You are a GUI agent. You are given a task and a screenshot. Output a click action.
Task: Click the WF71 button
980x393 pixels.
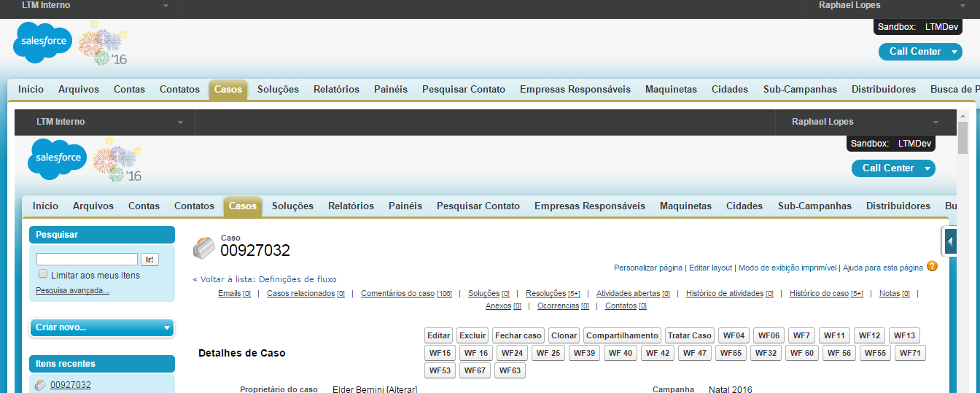pyautogui.click(x=910, y=353)
